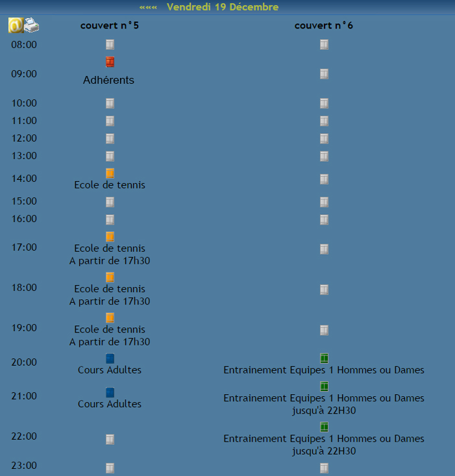Viewport: 455px width, 476px height.
Task: Click the couvert n°5 column header
Action: click(110, 25)
